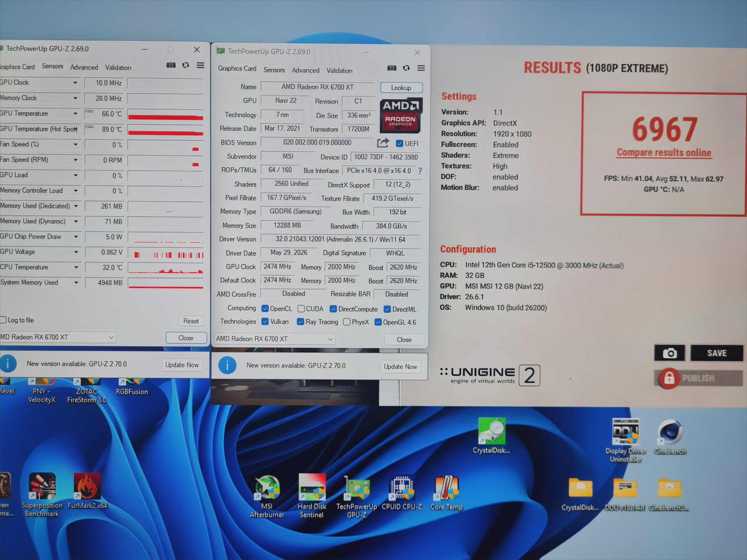
Task: Open CrystalDisk shortcut beside Unigine logo
Action: click(491, 436)
